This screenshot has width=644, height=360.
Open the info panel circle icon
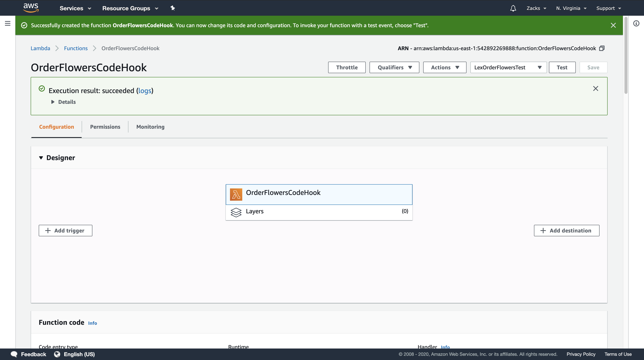pos(636,24)
